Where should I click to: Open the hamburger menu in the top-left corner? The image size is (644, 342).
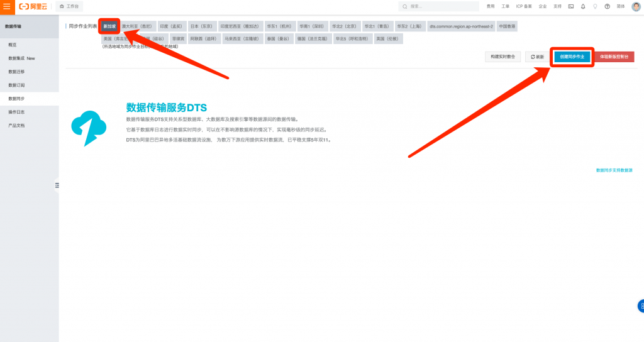point(7,6)
